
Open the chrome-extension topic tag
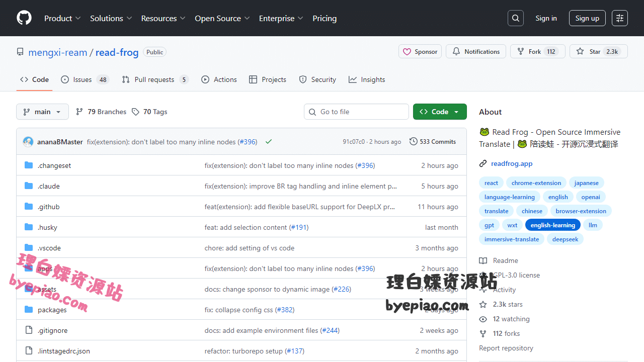pos(536,183)
